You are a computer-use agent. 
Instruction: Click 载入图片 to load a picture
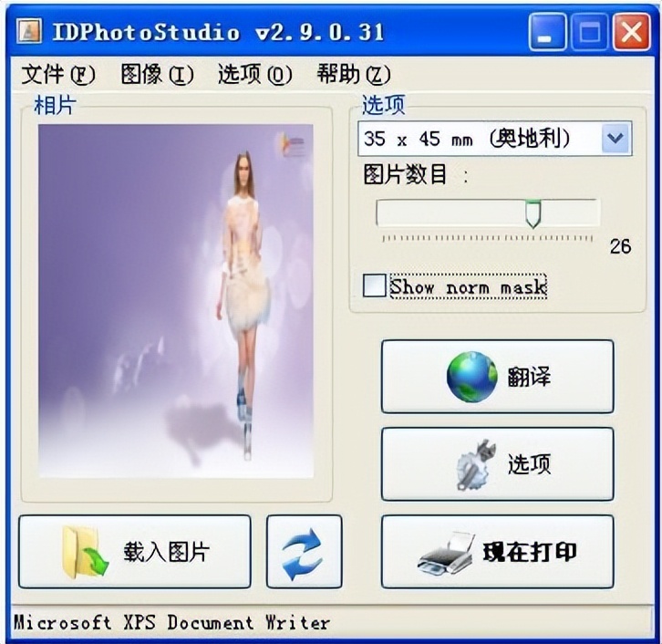tap(135, 552)
